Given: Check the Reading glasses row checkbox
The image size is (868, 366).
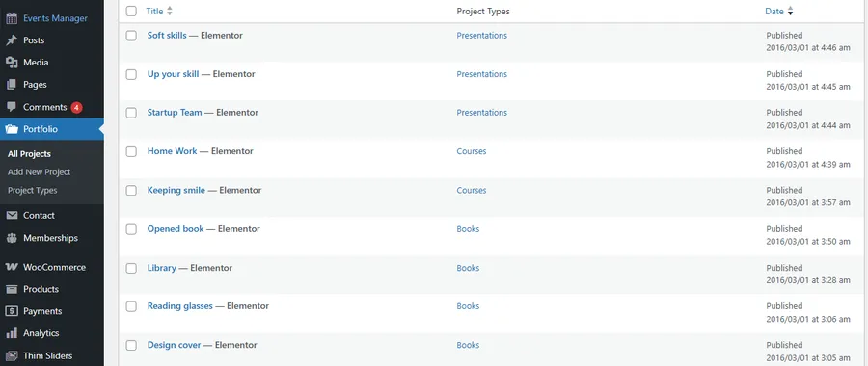Looking at the screenshot, I should click(x=131, y=306).
